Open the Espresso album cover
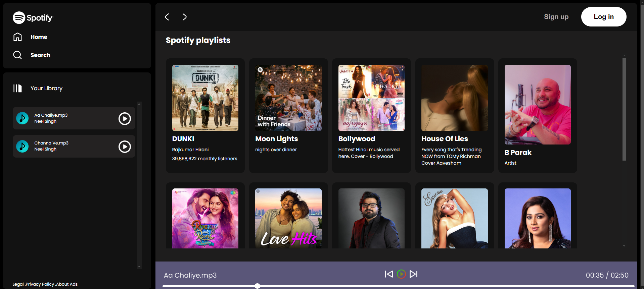644x289 pixels. (455, 219)
